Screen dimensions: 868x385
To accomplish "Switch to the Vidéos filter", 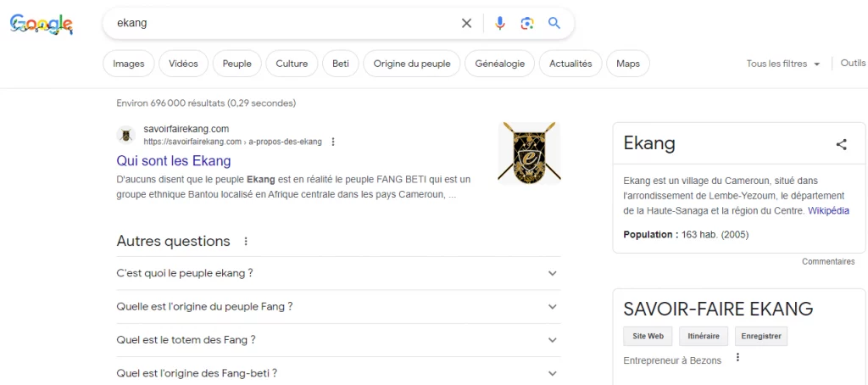I will [183, 64].
